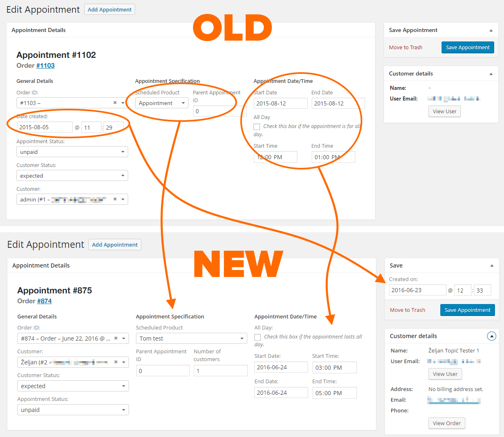The height and width of the screenshot is (437, 504).
Task: Click the old Start Date field 2015-08-12
Action: (x=281, y=103)
